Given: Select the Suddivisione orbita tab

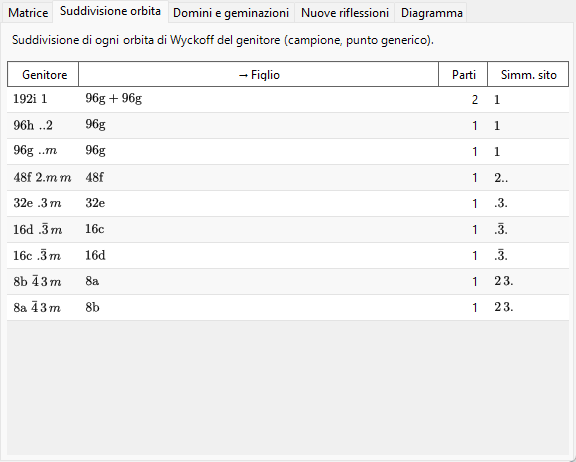Looking at the screenshot, I should pyautogui.click(x=110, y=11).
